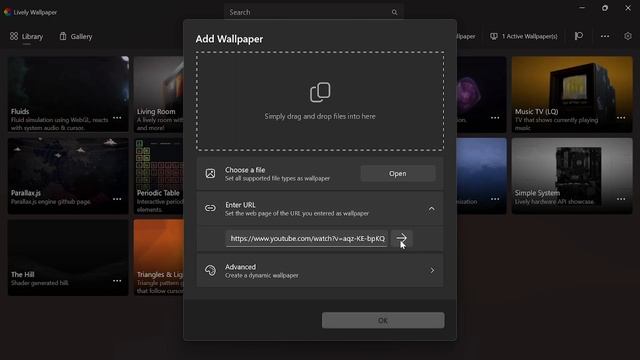Open options menu for Music TV (LQ)
Viewport: 640px width, 360px height.
[621, 118]
